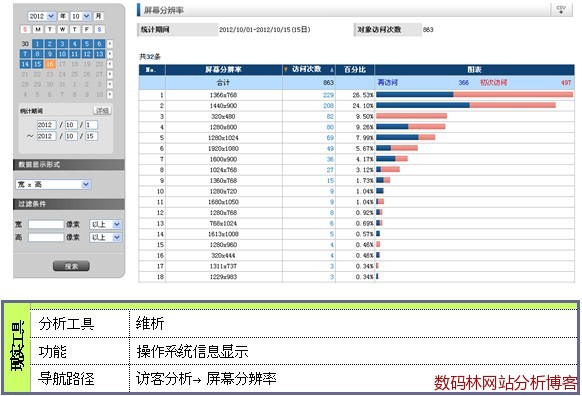Click Wednesday header W in calendar
The width and height of the screenshot is (582, 396).
coord(62,29)
